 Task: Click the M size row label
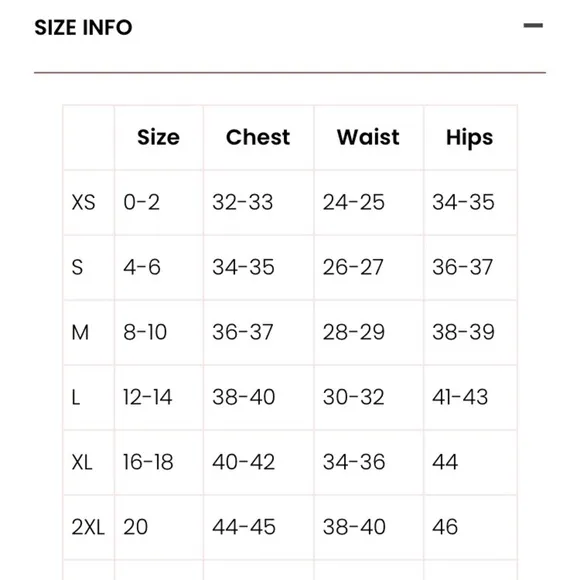[80, 332]
